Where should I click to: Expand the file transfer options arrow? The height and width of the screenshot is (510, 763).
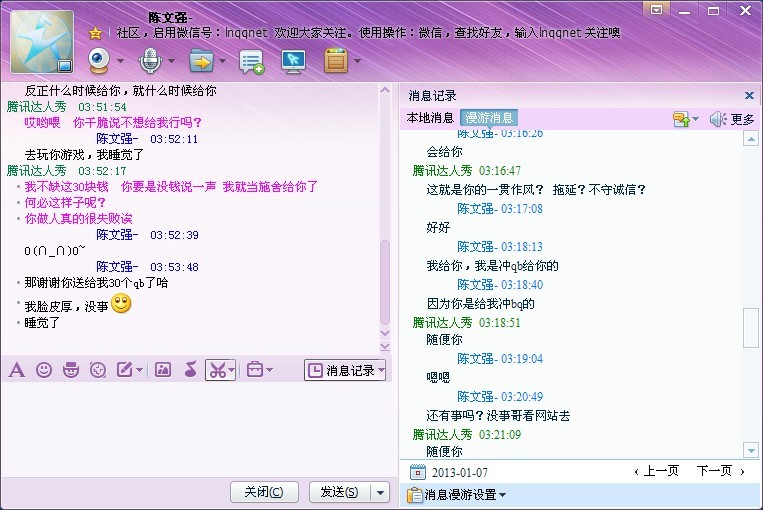click(x=222, y=61)
